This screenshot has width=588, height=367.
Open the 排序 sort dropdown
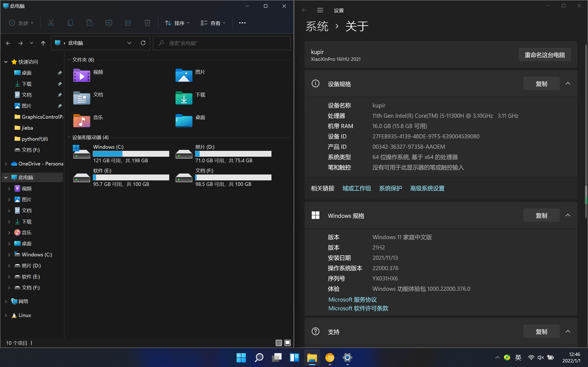[x=177, y=23]
